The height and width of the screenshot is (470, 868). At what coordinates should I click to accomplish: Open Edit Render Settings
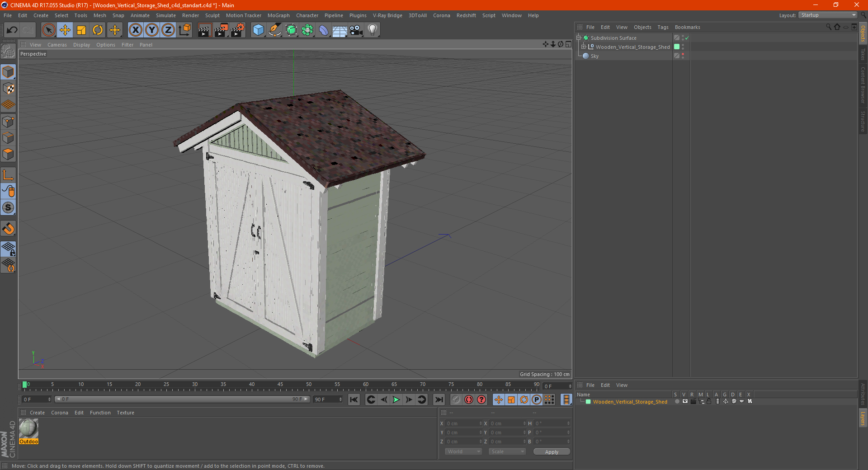(x=238, y=30)
